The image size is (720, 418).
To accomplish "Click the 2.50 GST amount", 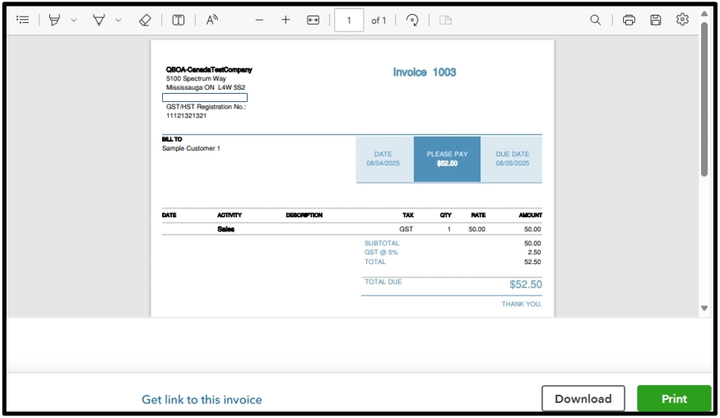I will (x=534, y=252).
